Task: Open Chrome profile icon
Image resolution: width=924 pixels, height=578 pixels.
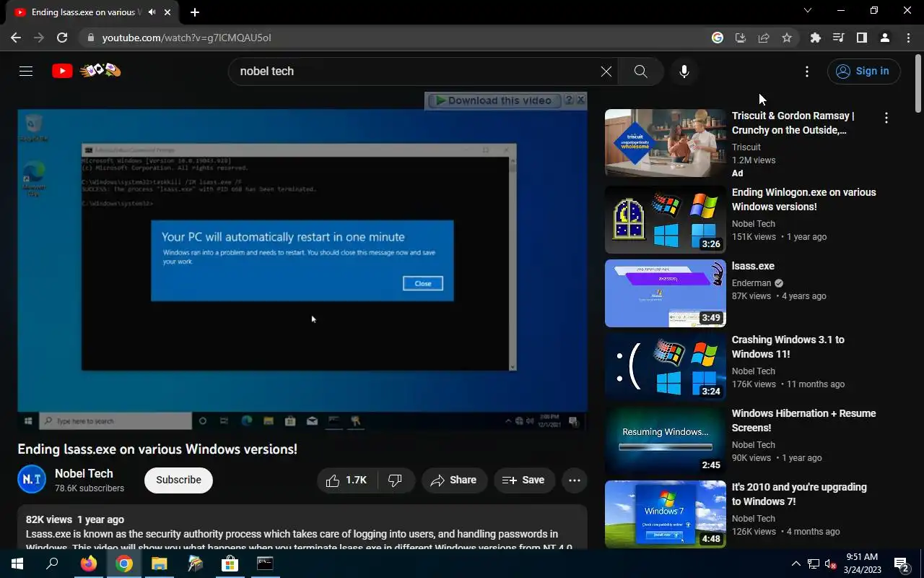Action: pyautogui.click(x=885, y=38)
